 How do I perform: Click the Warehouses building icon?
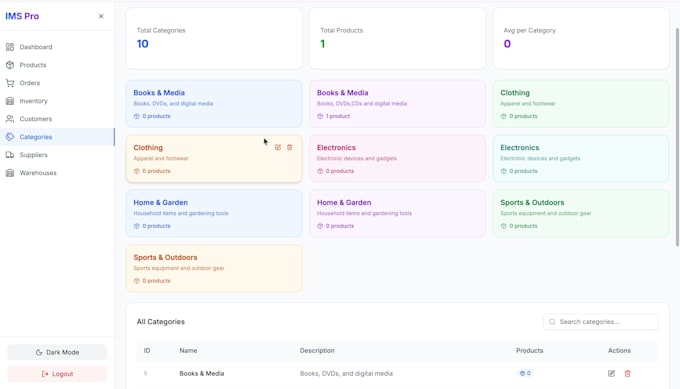pyautogui.click(x=10, y=173)
